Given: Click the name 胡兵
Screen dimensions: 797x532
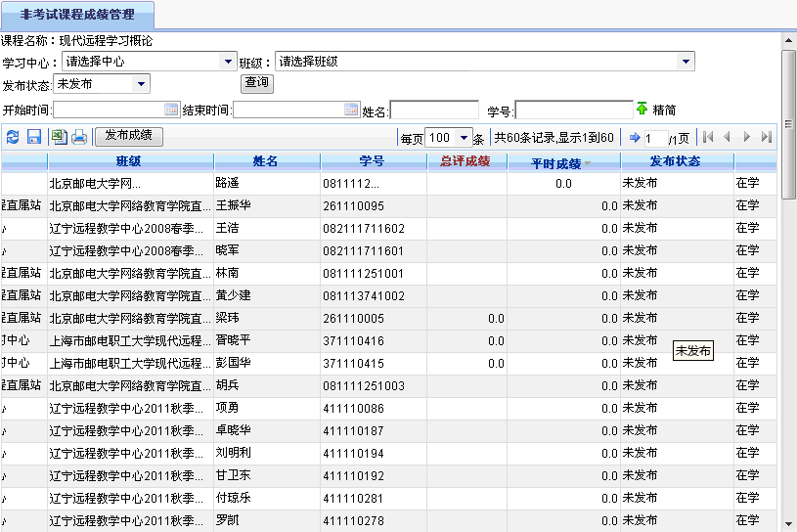Looking at the screenshot, I should pyautogui.click(x=227, y=385).
